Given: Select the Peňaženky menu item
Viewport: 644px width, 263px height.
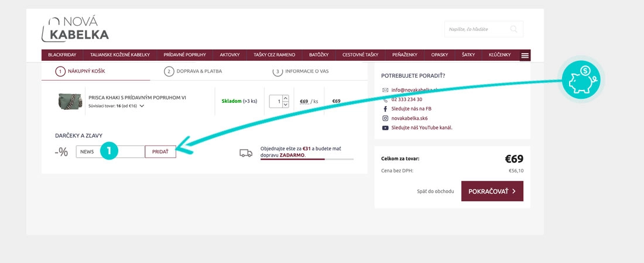Looking at the screenshot, I should pos(405,55).
